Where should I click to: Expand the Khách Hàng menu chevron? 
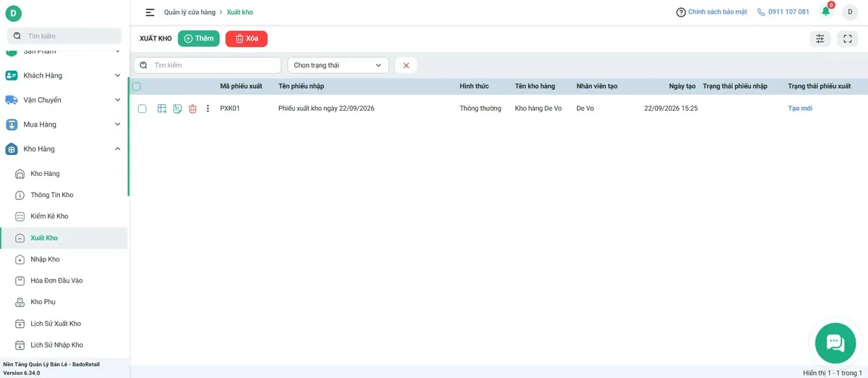tap(118, 75)
